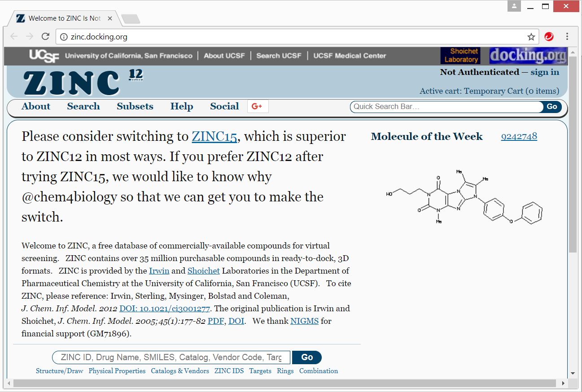Open the Catalogs & Vendors link
The width and height of the screenshot is (582, 392).
(180, 371)
